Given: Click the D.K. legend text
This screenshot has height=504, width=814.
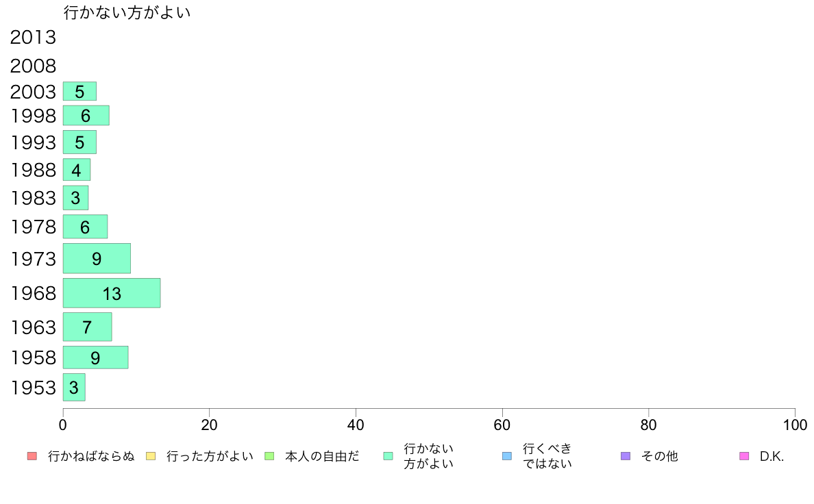Looking at the screenshot, I should pyautogui.click(x=772, y=456).
